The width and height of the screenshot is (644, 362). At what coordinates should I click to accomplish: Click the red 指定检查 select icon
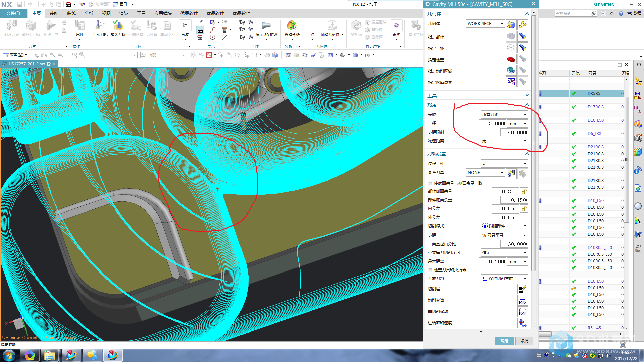511,59
